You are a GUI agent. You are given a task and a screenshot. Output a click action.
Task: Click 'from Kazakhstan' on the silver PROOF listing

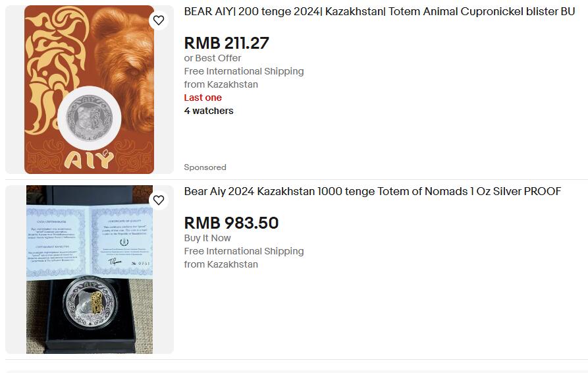tap(221, 264)
